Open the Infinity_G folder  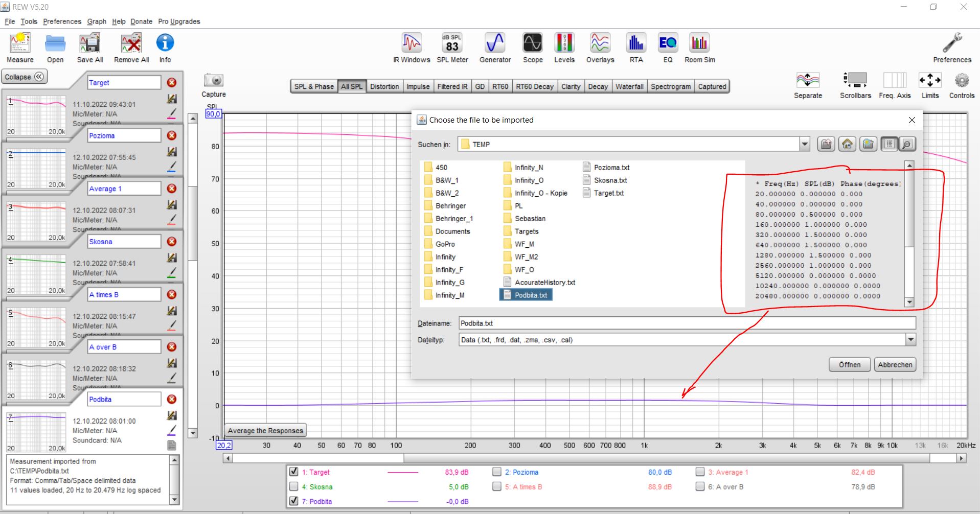tap(444, 283)
